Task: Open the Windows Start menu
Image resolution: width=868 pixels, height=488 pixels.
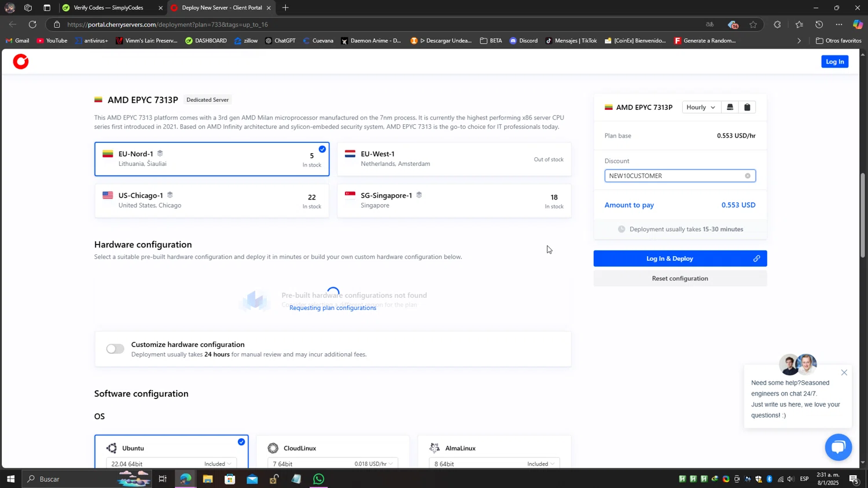Action: tap(10, 479)
